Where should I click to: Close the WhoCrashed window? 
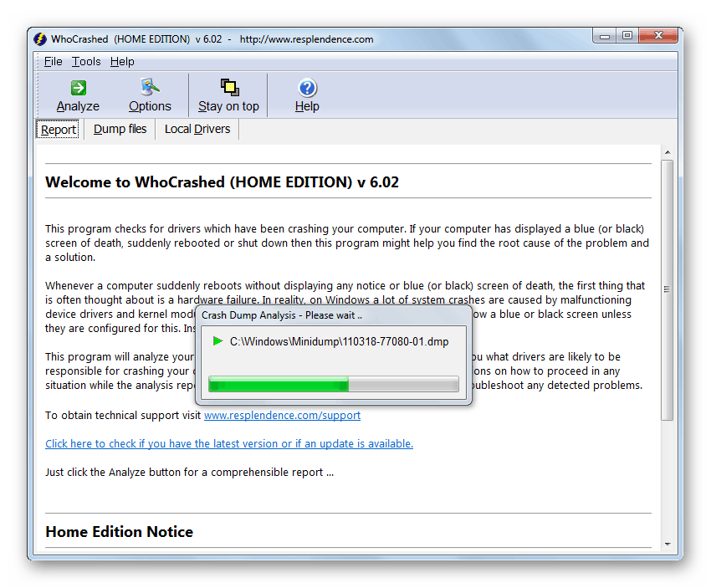(x=658, y=35)
